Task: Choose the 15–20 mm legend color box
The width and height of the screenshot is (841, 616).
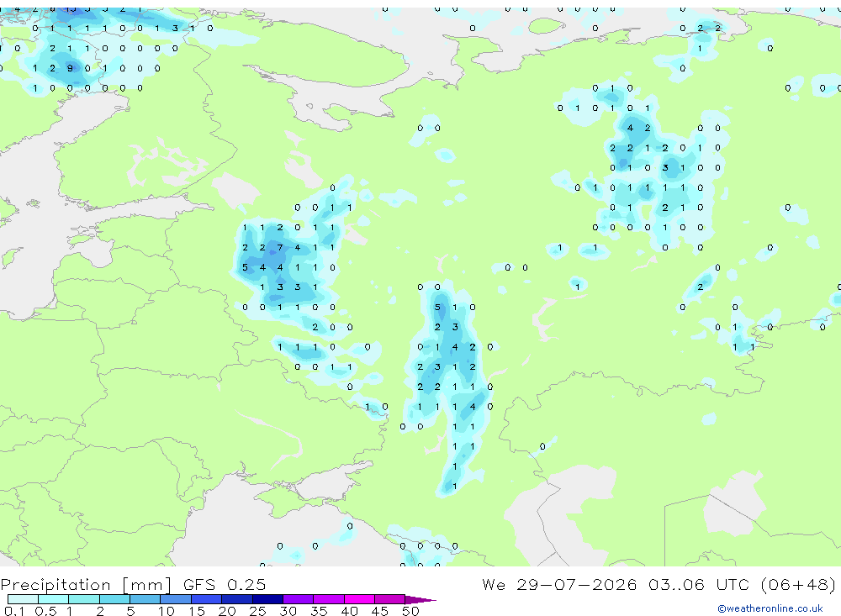Action: [x=206, y=599]
